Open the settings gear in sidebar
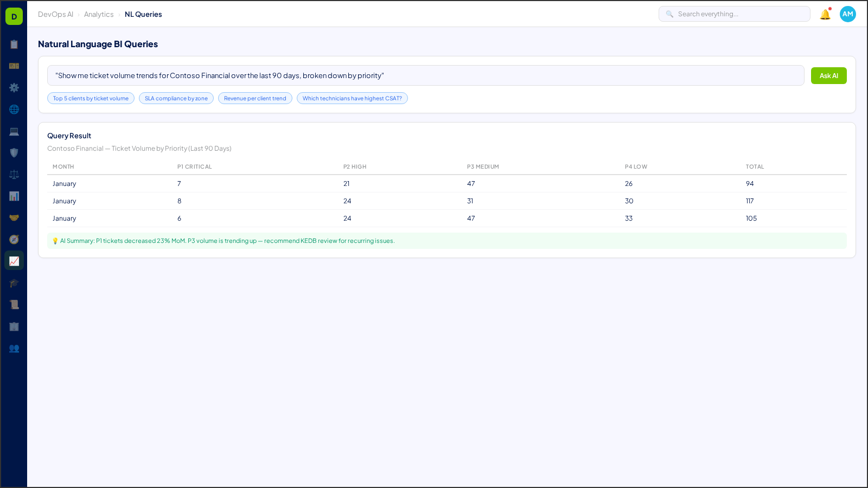The height and width of the screenshot is (488, 868). coord(14,87)
